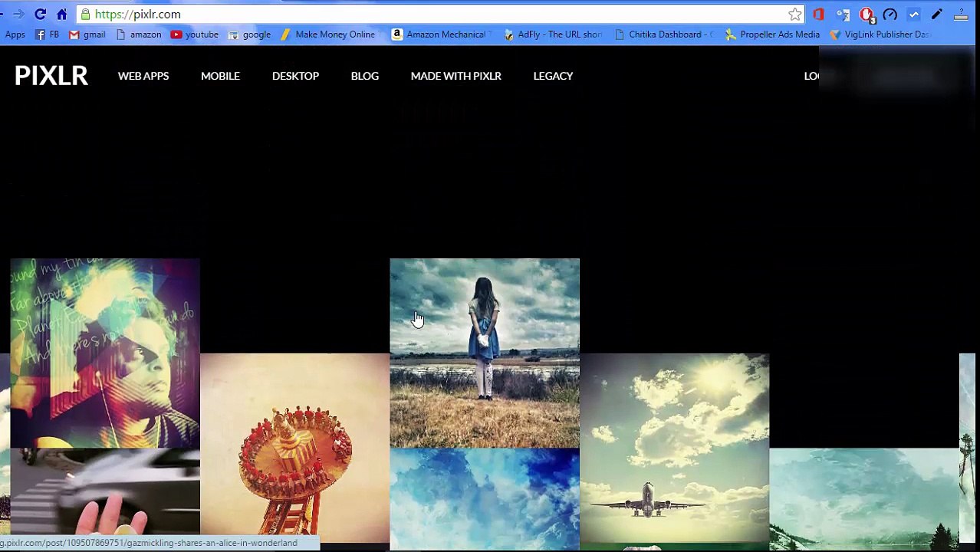The height and width of the screenshot is (552, 980).
Task: Open the hand and car street photo
Action: (x=105, y=491)
